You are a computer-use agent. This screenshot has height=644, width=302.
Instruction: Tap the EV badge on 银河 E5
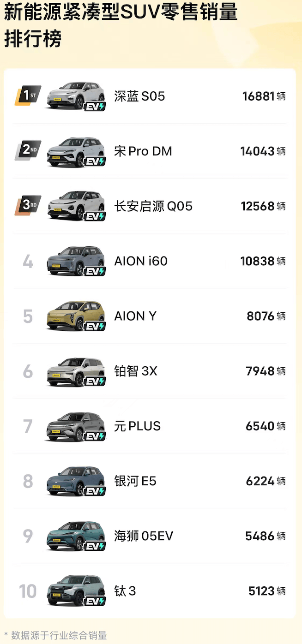tap(95, 491)
